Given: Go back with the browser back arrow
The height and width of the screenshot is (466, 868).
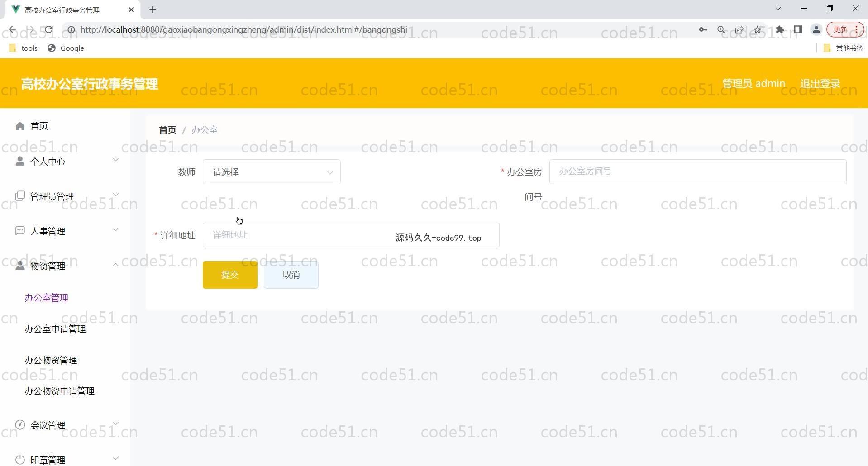Looking at the screenshot, I should (x=12, y=30).
